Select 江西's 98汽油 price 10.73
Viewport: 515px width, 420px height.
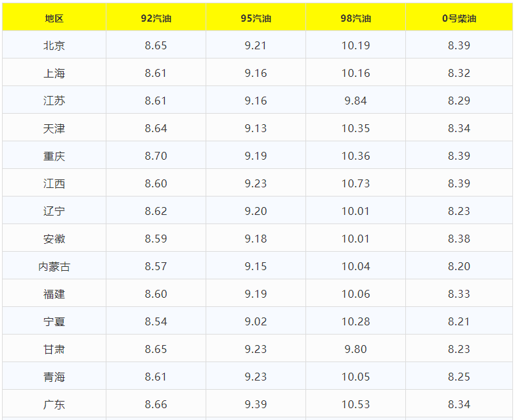click(355, 184)
